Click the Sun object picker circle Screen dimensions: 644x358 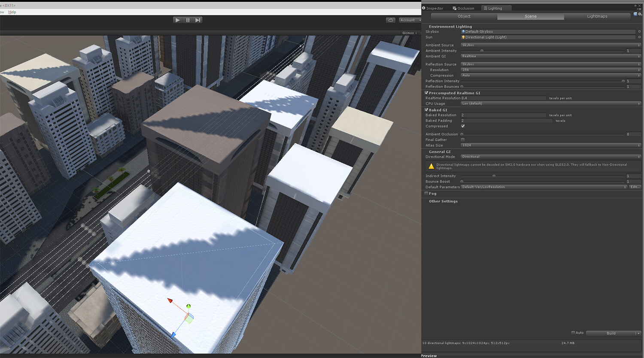[x=639, y=37]
